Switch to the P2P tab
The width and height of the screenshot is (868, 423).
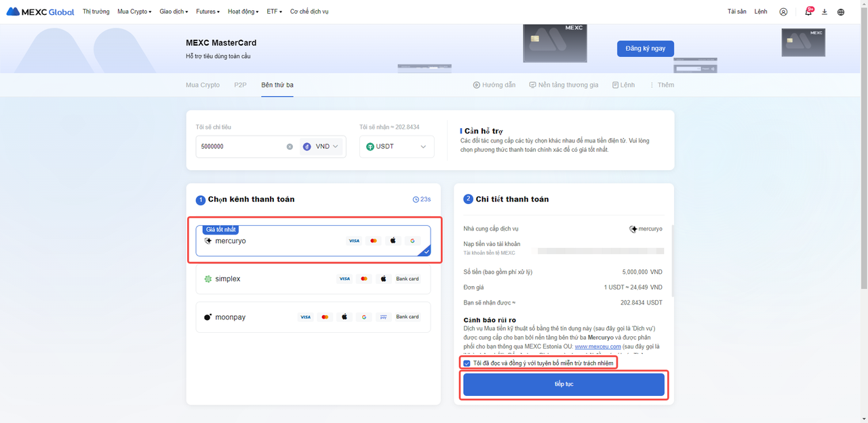[x=240, y=85]
